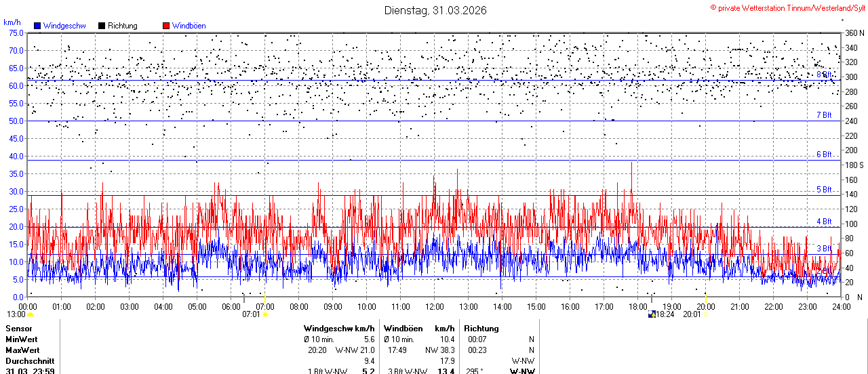Click the 18:24 time label
Image resolution: width=868 pixels, height=374 pixels.
pyautogui.click(x=665, y=314)
